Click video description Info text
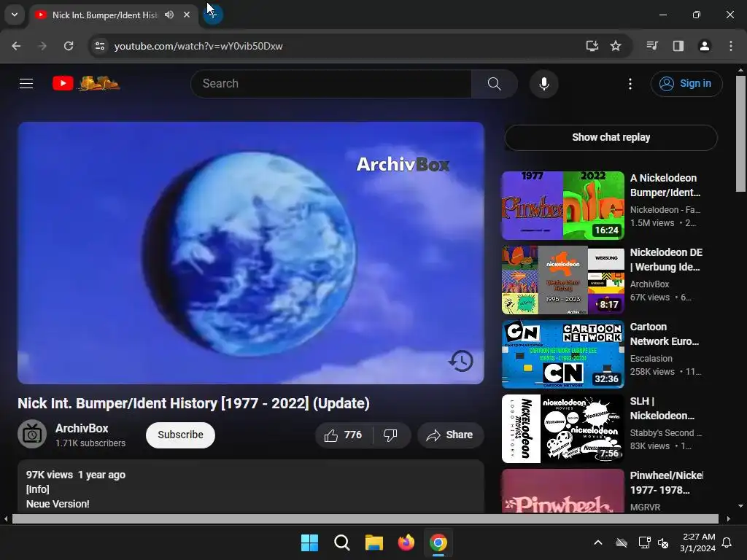This screenshot has height=560, width=747. 38,489
